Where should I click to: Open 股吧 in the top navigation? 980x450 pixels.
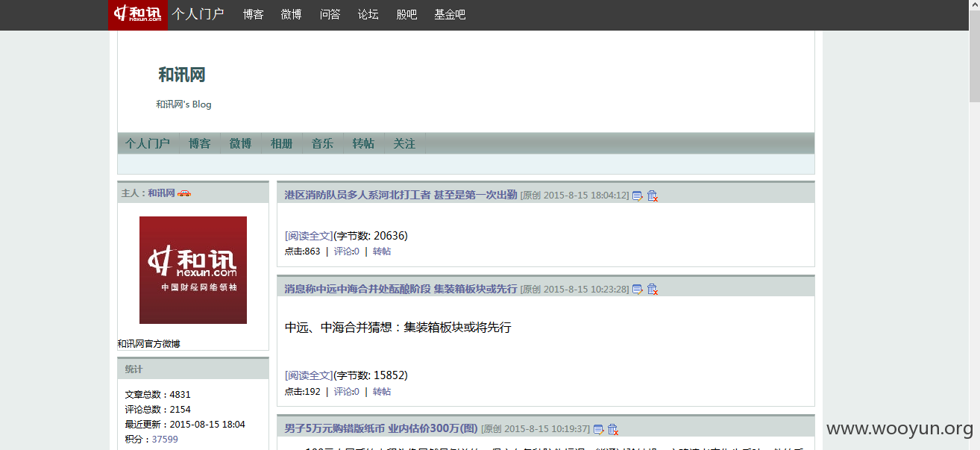[407, 14]
